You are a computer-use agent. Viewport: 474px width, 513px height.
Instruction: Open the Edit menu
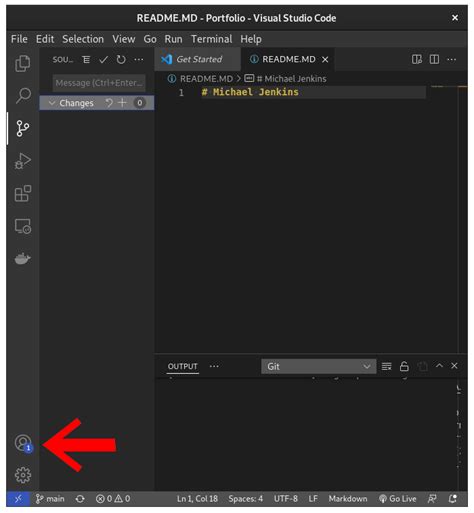tap(45, 39)
